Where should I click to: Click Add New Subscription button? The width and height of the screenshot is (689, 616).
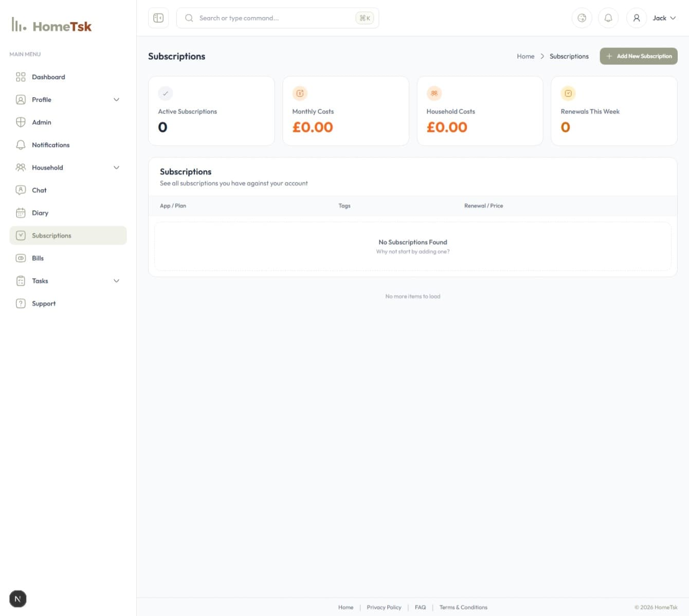[638, 56]
